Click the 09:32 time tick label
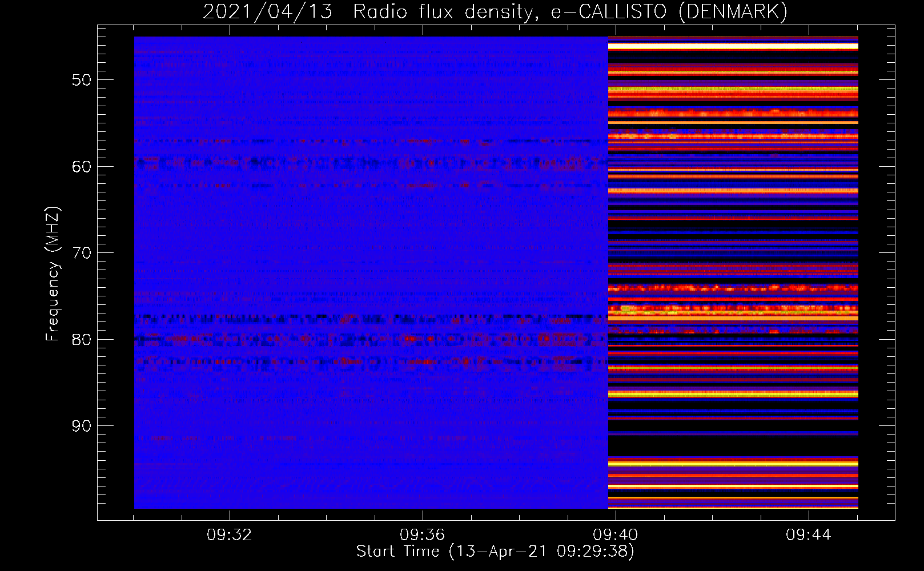The image size is (924, 571). (230, 535)
